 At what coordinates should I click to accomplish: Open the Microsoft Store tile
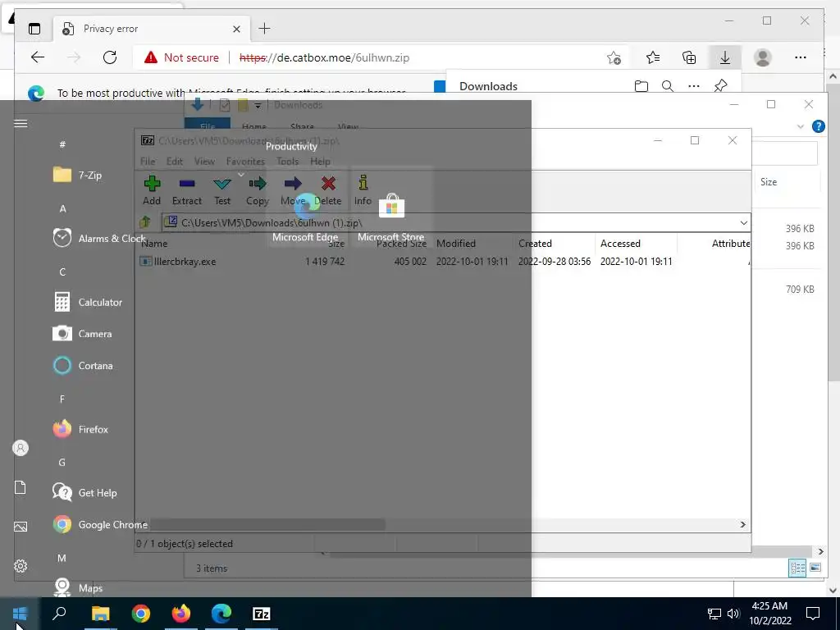391,207
